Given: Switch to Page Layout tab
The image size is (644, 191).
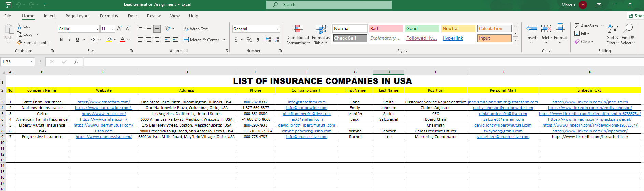Looking at the screenshot, I should click(x=77, y=16).
